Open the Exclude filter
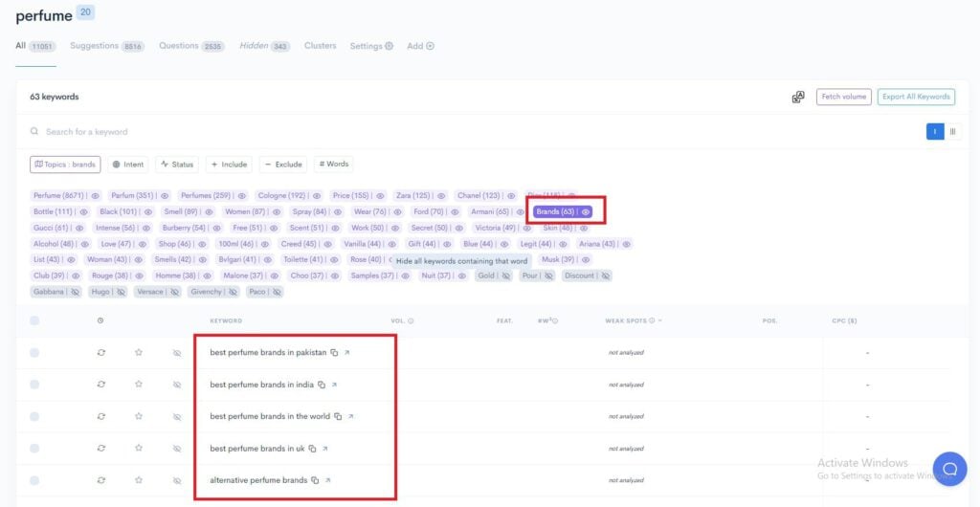980x507 pixels. (x=283, y=165)
